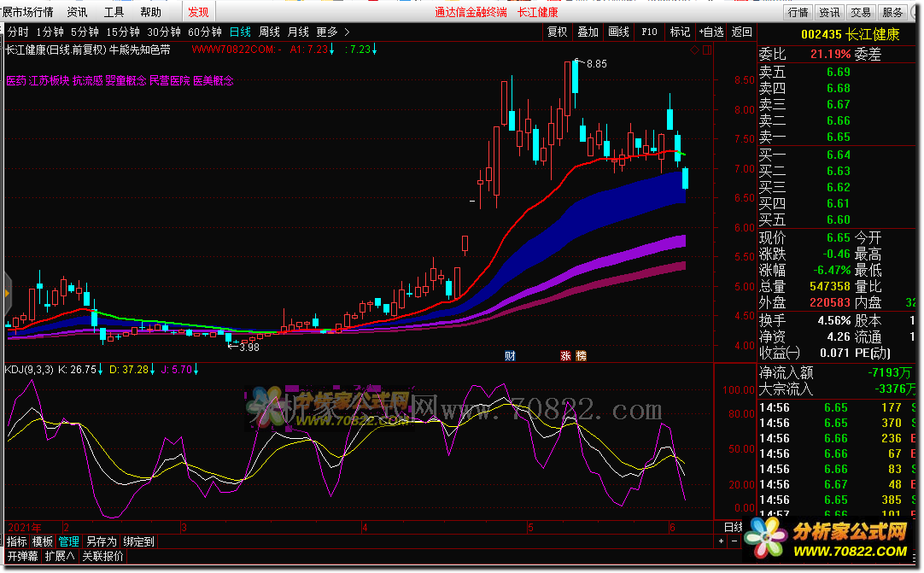Open the 更多 period list
Image resolution: width=924 pixels, height=573 pixels.
pyautogui.click(x=327, y=32)
